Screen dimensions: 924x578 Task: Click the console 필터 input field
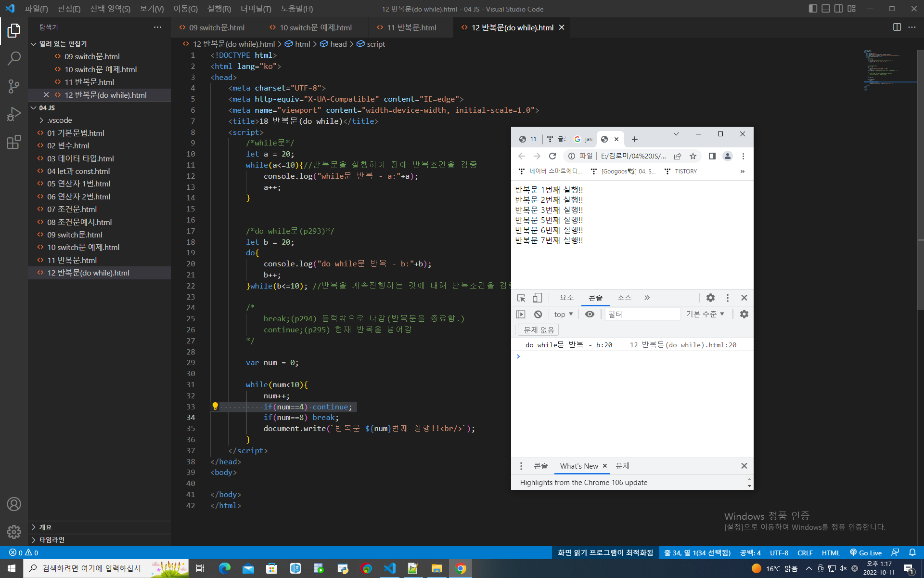642,314
